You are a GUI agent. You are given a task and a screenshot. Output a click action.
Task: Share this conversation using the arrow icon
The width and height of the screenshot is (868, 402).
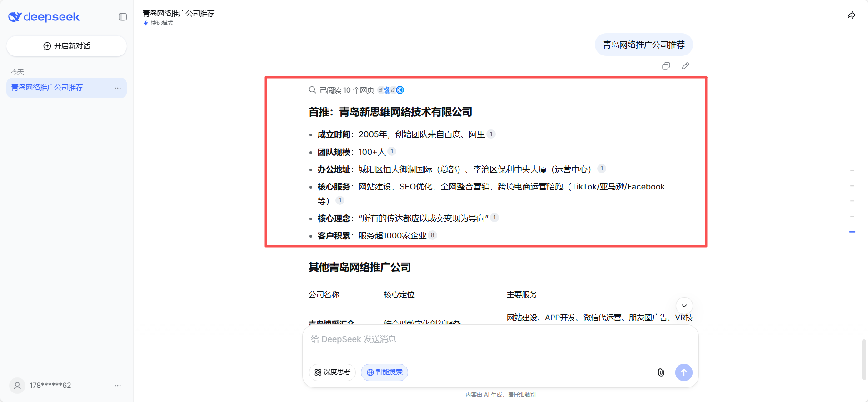[x=852, y=15]
